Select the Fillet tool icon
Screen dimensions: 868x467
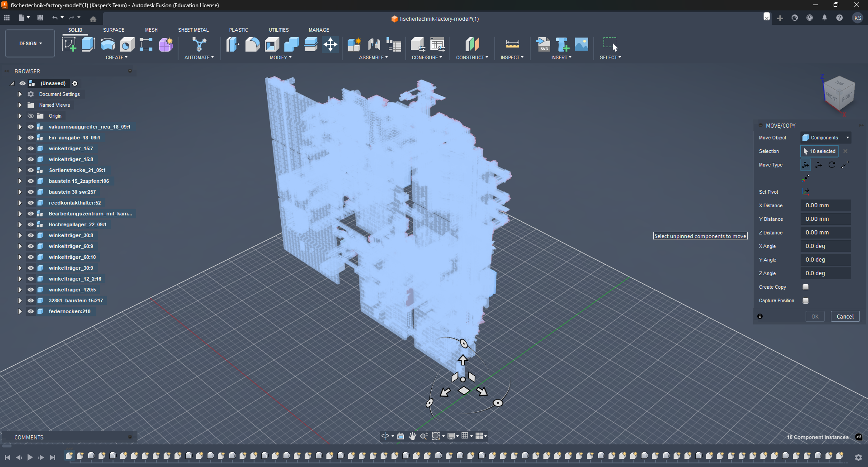(x=252, y=44)
